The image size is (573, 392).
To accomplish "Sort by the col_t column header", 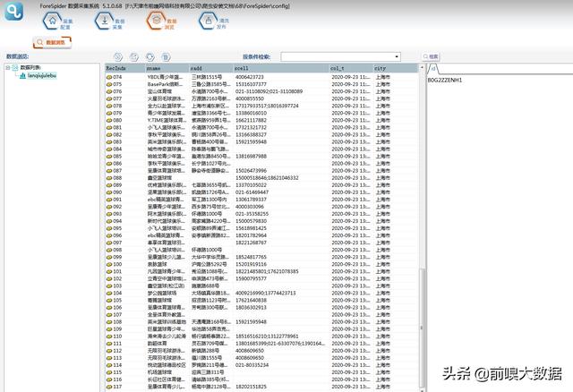I will pos(351,68).
